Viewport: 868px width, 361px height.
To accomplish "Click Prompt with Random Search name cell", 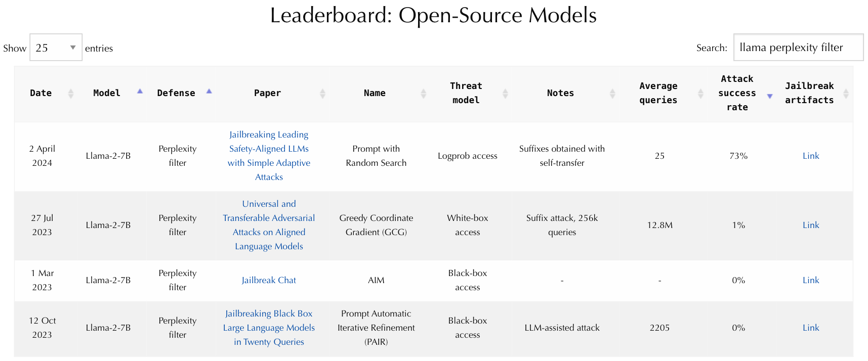I will (x=376, y=156).
